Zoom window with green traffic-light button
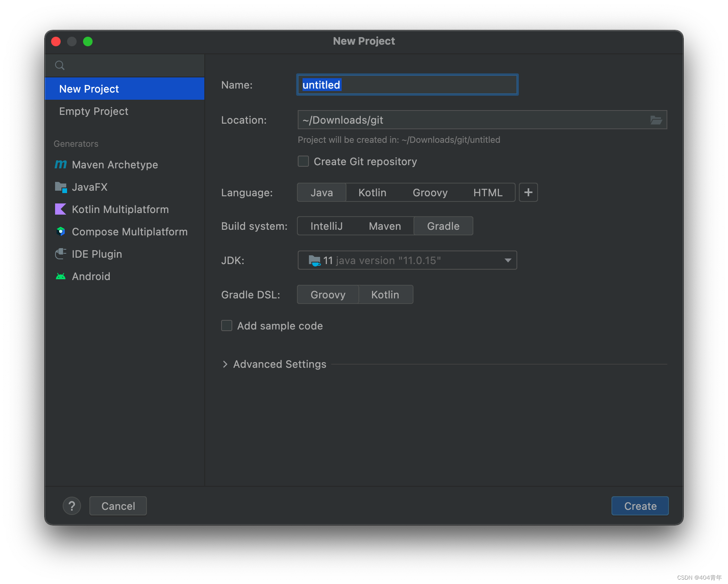Screen dimensions: 728x584 (x=88, y=41)
